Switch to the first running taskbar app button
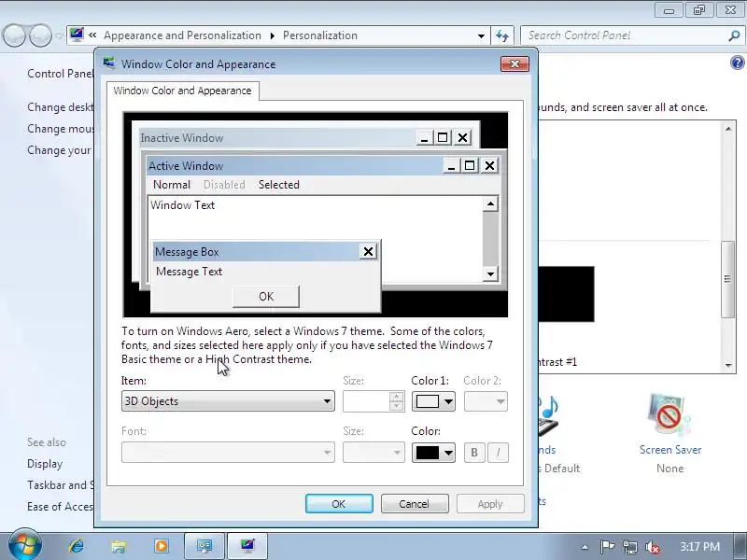This screenshot has height=560, width=747. [x=204, y=546]
